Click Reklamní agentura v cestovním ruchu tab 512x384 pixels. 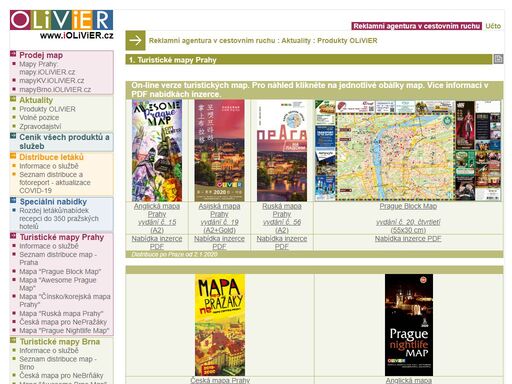tap(416, 26)
